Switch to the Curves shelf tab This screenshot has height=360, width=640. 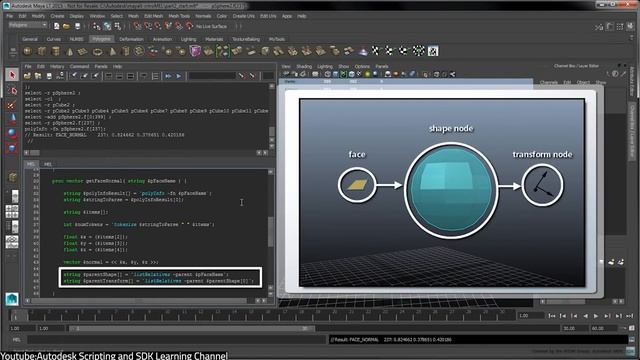[x=53, y=40]
